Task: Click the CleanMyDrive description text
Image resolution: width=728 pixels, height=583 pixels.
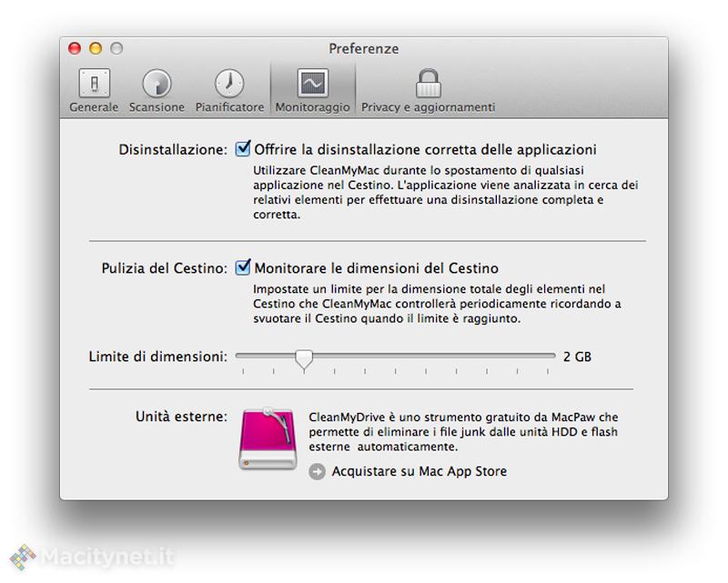Action: coord(463,432)
